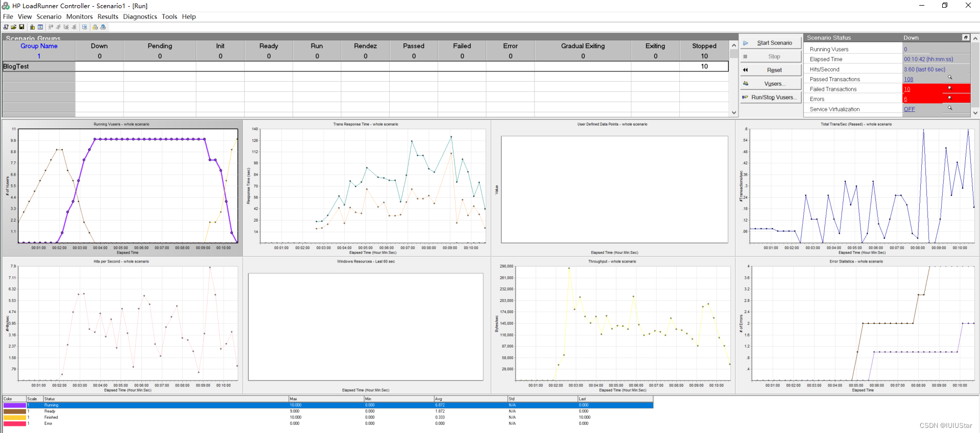Click the scenario groups scroll-down arrow
The image size is (980, 433).
pos(734,112)
